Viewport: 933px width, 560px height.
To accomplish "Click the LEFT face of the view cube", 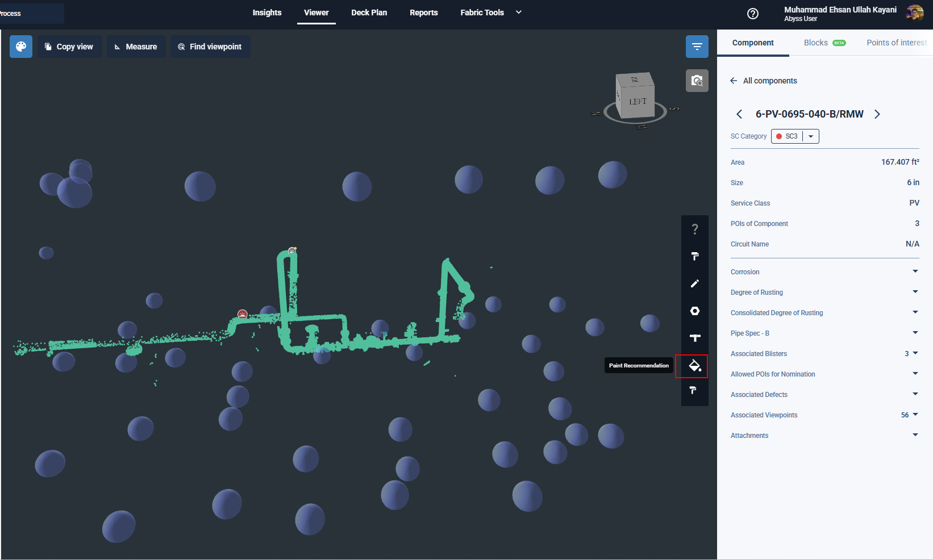I will 638,102.
